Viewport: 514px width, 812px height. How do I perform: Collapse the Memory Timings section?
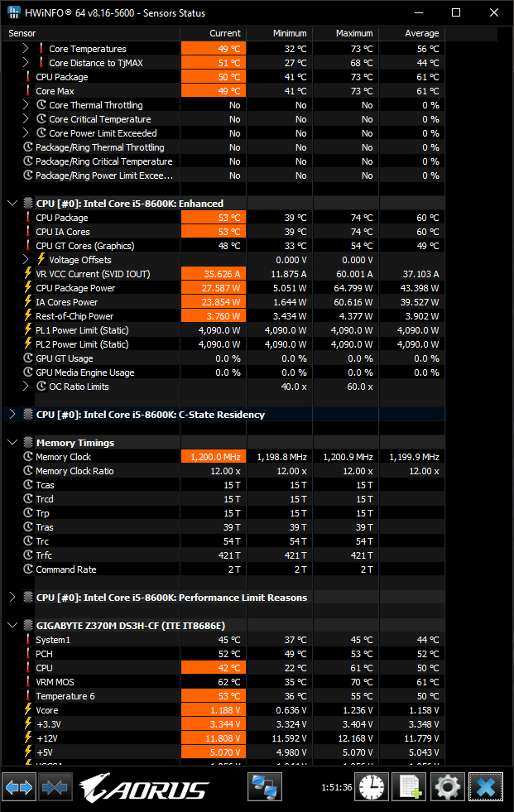[x=12, y=442]
